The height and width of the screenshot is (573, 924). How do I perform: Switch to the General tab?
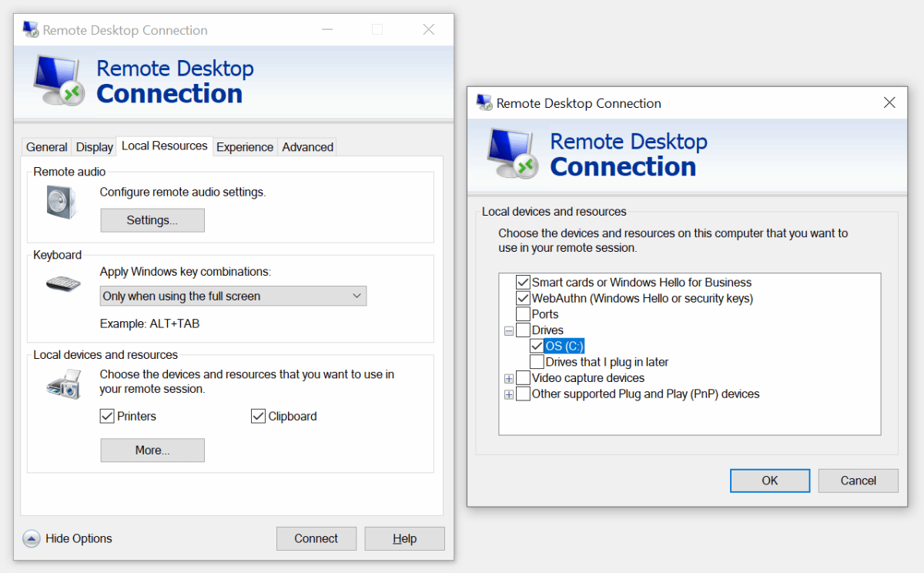(46, 146)
